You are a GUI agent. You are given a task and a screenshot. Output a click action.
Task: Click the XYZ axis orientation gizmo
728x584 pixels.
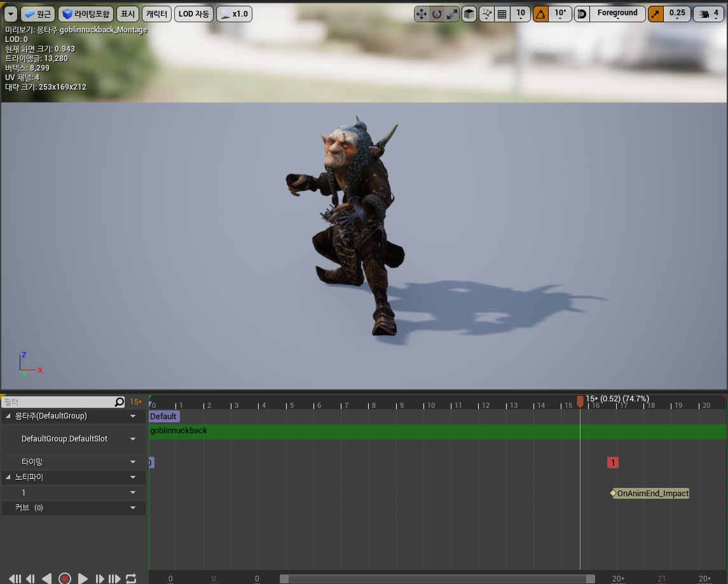pos(29,365)
